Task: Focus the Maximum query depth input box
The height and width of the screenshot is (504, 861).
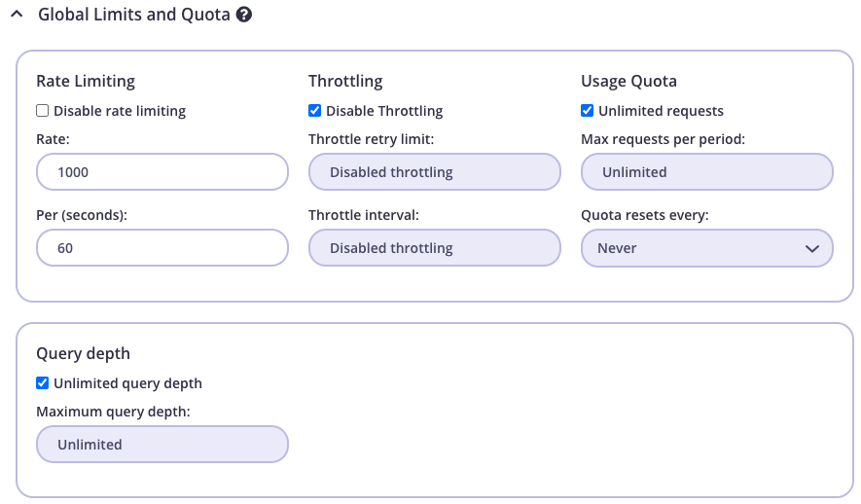Action: (161, 445)
